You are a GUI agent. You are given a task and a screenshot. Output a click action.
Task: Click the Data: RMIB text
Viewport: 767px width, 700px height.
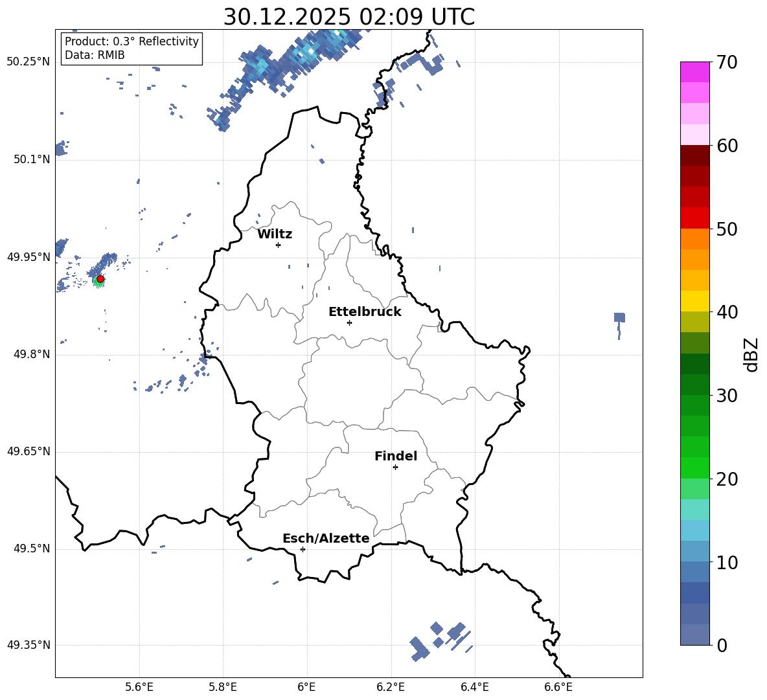(x=95, y=55)
